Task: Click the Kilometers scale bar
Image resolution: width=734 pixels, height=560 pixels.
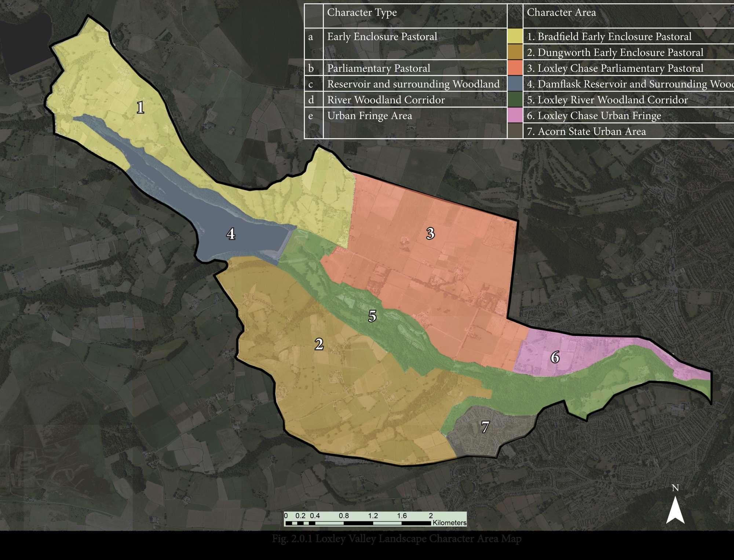Action: 375,519
